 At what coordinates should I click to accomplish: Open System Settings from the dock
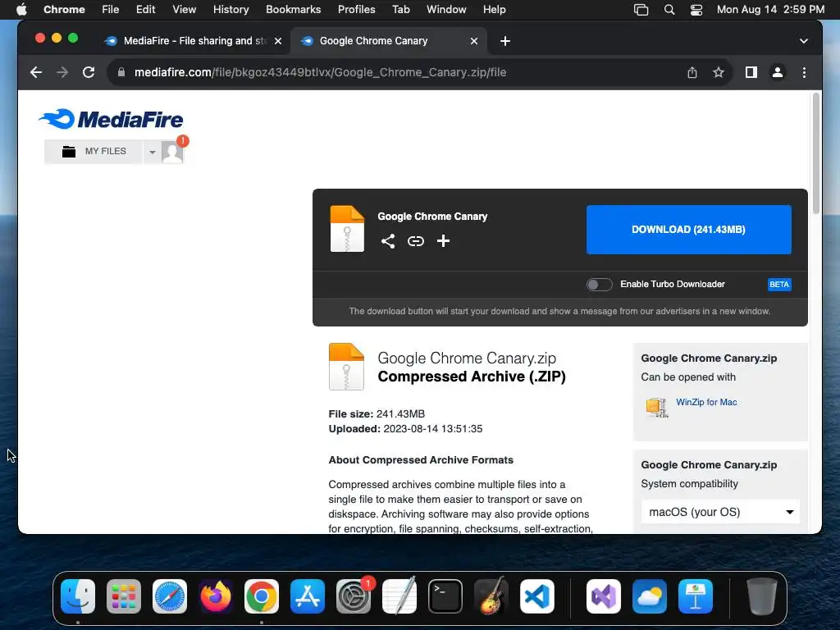point(354,596)
